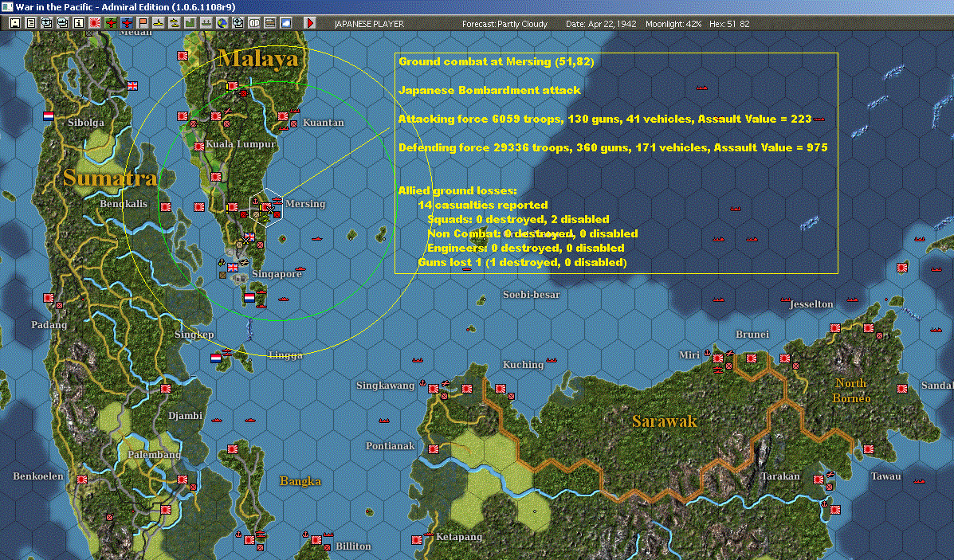This screenshot has height=560, width=954.
Task: Click the 'Malaya' region label
Action: [x=258, y=58]
